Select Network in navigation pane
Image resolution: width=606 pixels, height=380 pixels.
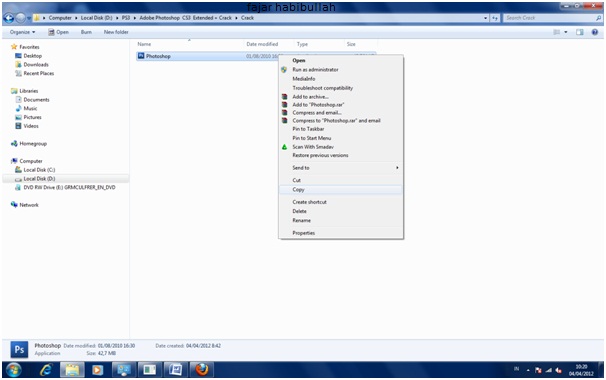[x=29, y=205]
